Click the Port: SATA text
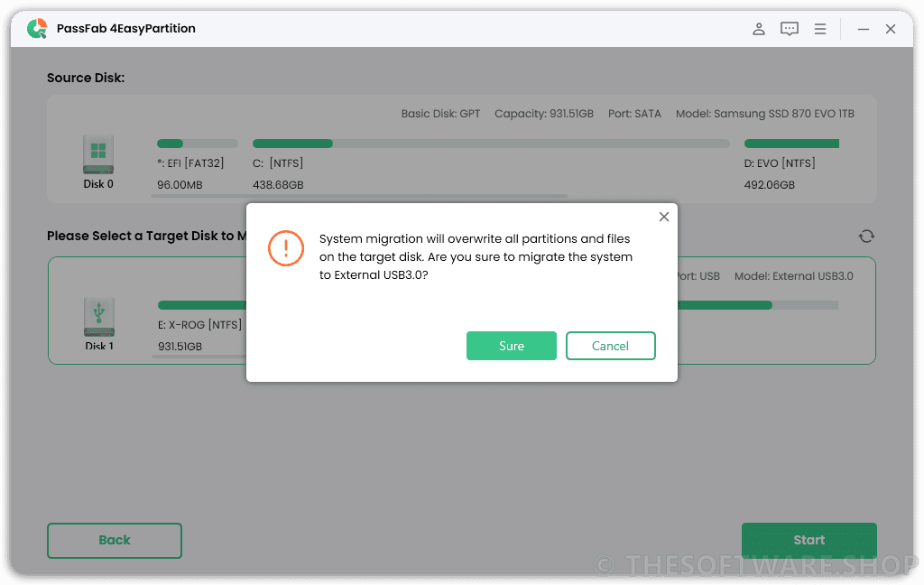Viewport: 924px width, 585px height. point(634,114)
